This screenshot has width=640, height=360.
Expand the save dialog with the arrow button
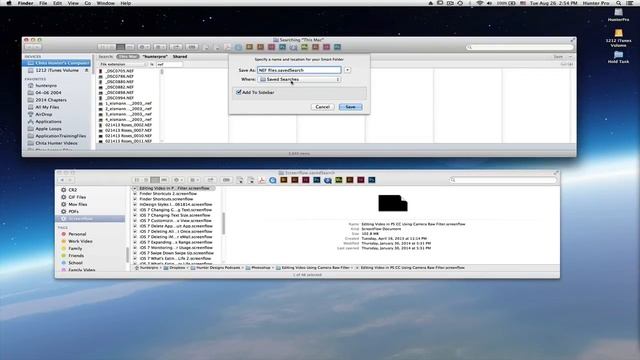tap(347, 70)
